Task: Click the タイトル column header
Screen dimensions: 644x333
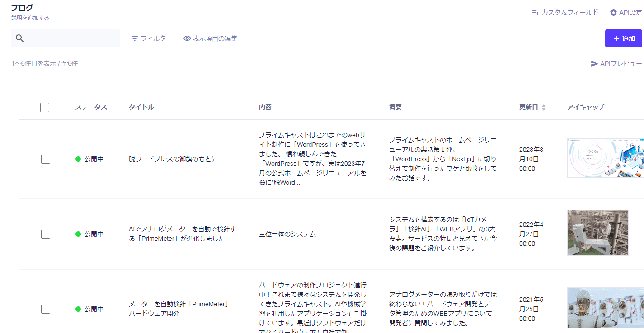Action: coord(141,107)
